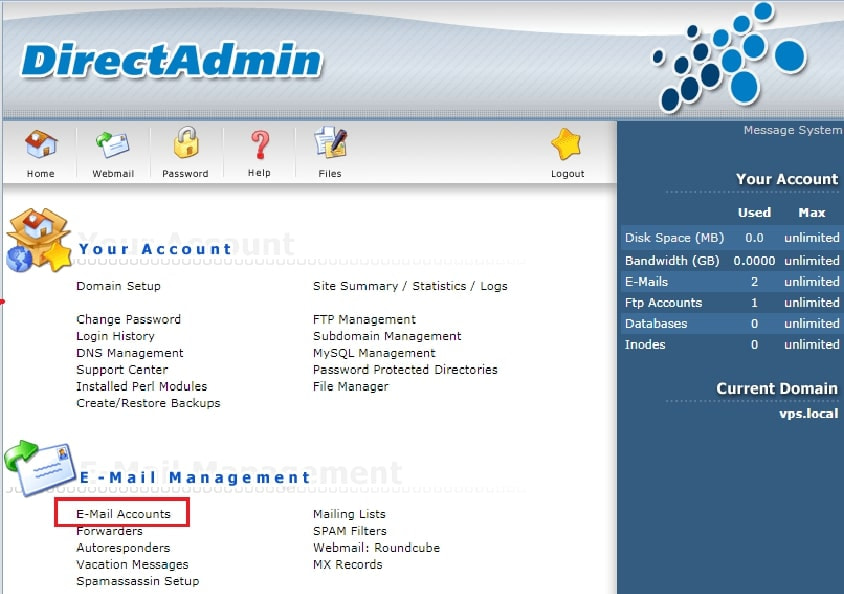
Task: Open Create/Restore Backups
Action: [x=148, y=403]
